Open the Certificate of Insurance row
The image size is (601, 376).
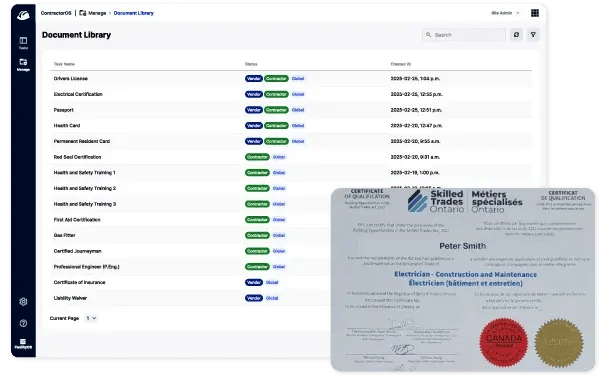[190, 282]
